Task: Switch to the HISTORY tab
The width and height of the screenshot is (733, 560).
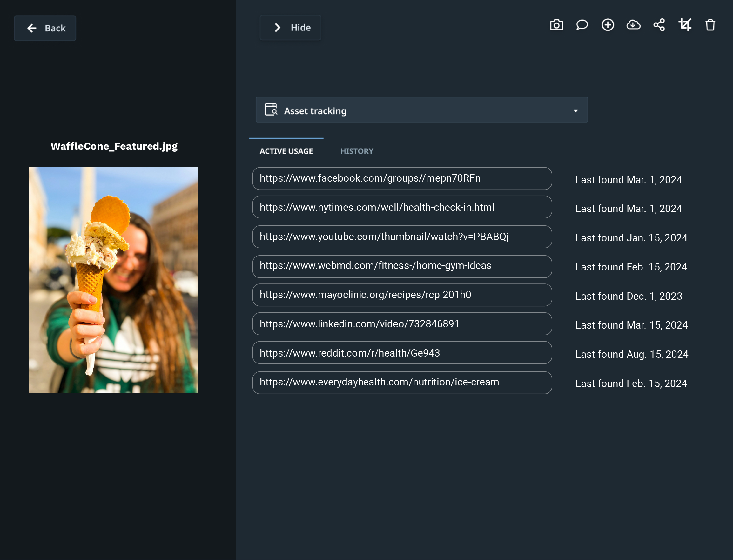Action: coord(357,151)
